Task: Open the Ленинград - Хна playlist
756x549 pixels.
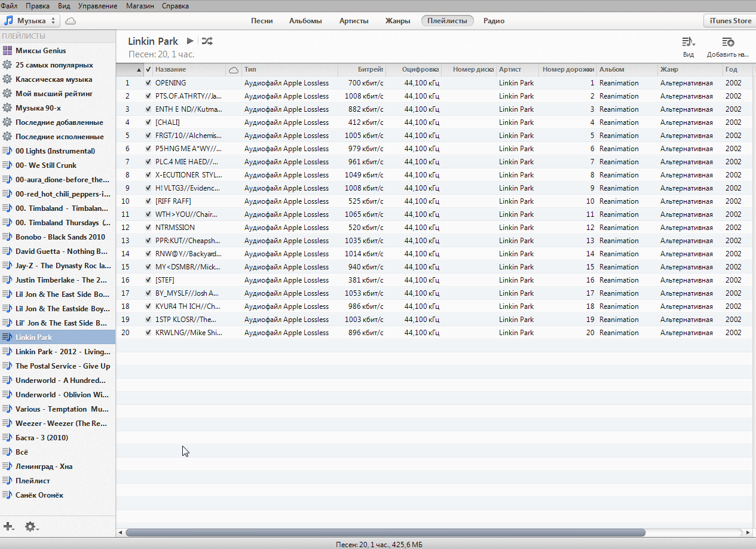Action: point(57,467)
